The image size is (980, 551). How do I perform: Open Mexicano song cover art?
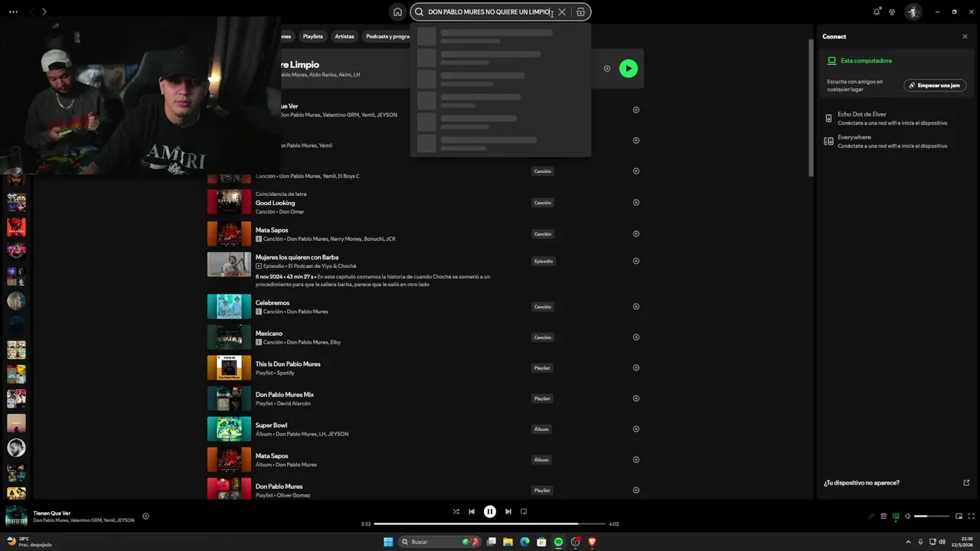[x=229, y=337]
